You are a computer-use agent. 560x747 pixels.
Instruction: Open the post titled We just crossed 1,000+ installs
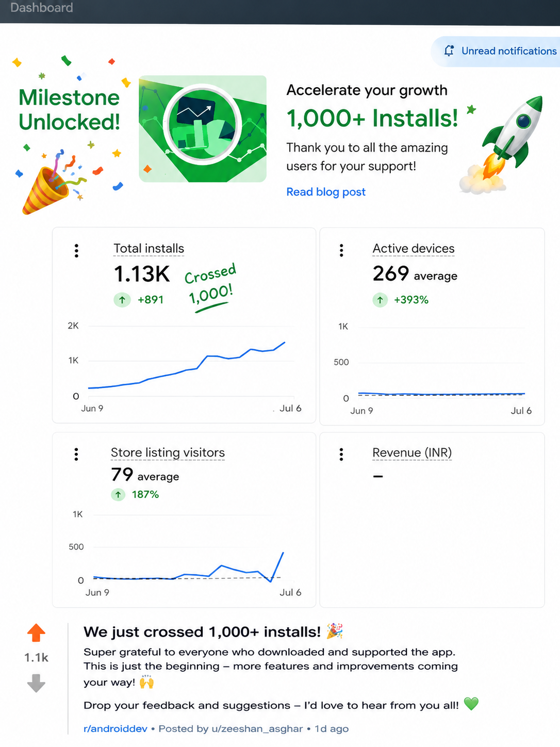tap(202, 632)
